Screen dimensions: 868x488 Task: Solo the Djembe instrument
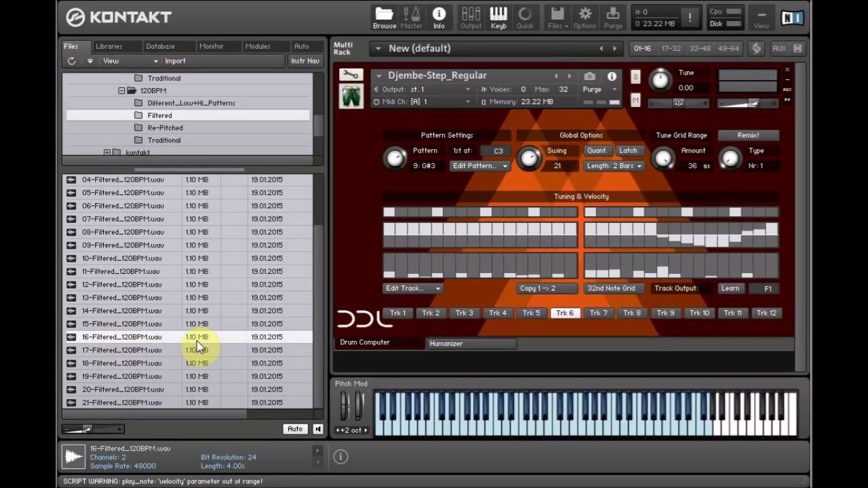coord(635,77)
